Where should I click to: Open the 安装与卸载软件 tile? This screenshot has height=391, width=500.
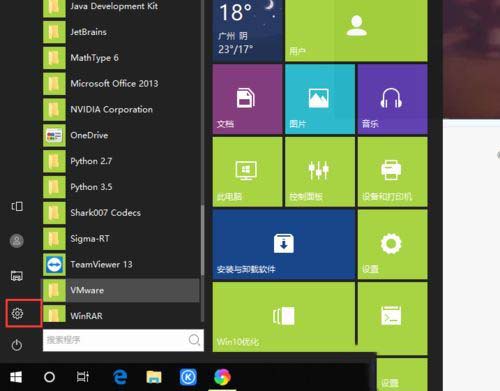tap(284, 244)
